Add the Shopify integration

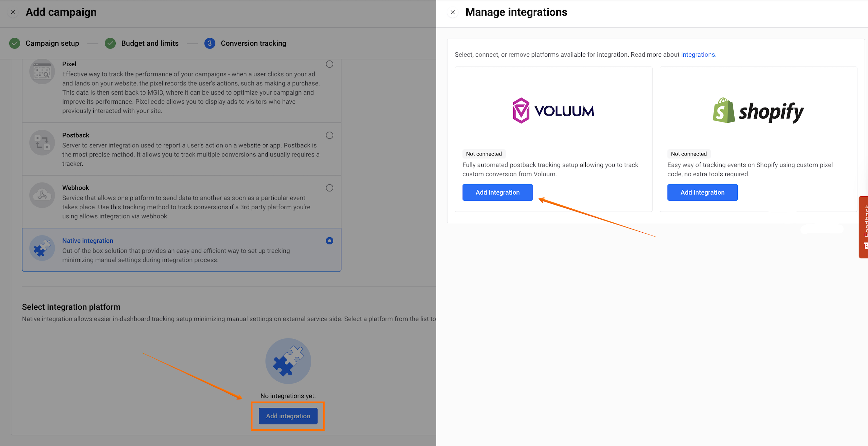coord(702,192)
